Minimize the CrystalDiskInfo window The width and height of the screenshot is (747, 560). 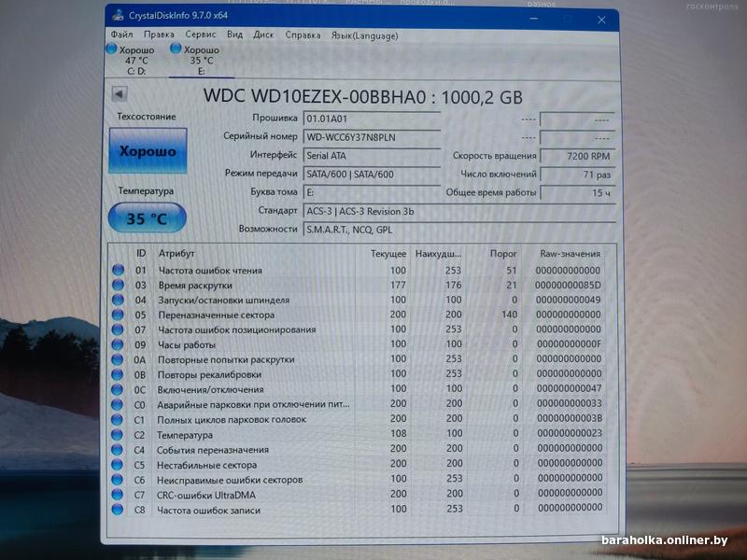(534, 19)
